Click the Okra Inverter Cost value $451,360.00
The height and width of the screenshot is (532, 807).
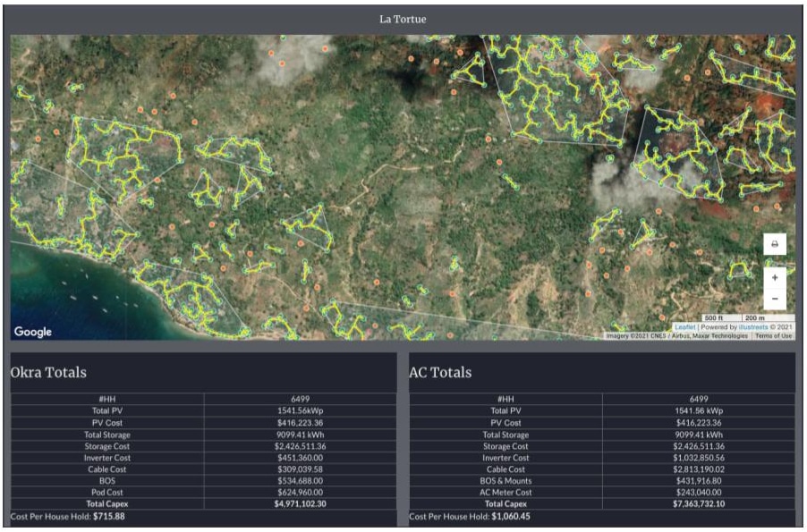point(299,458)
